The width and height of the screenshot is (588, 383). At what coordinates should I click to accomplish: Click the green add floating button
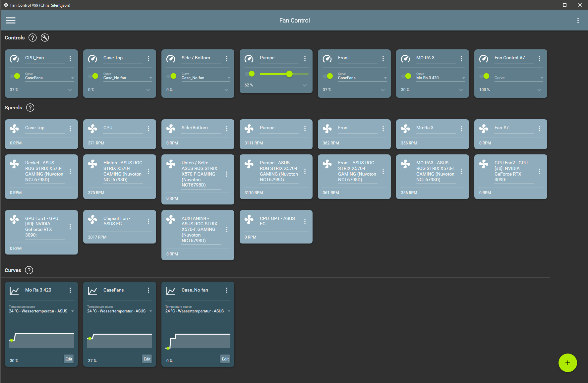coord(568,363)
